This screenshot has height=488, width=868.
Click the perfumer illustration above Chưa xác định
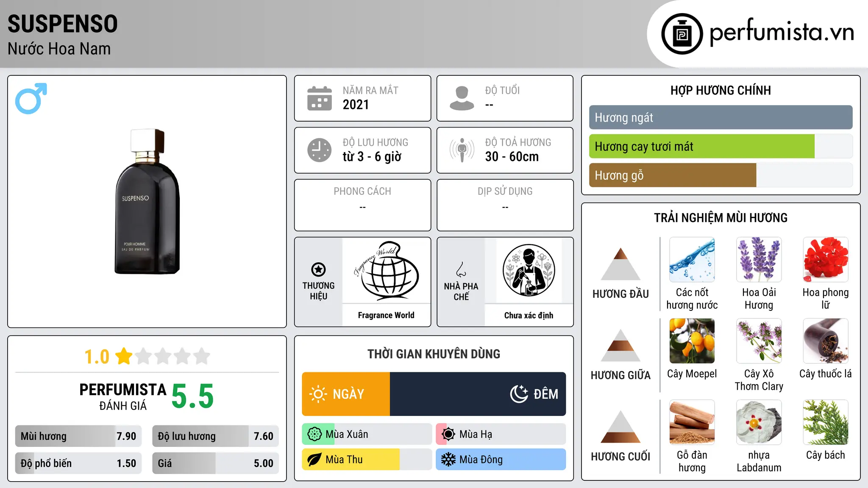(529, 270)
